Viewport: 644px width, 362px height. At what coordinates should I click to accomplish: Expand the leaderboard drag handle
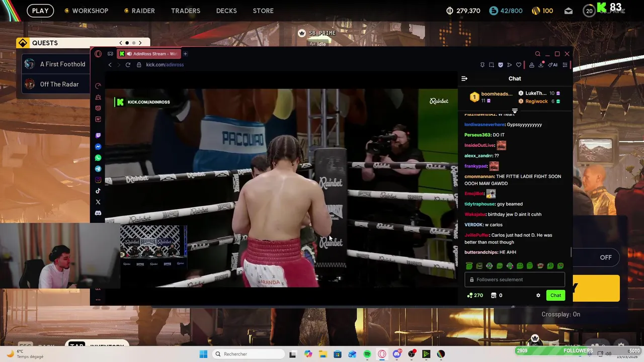pos(515,111)
